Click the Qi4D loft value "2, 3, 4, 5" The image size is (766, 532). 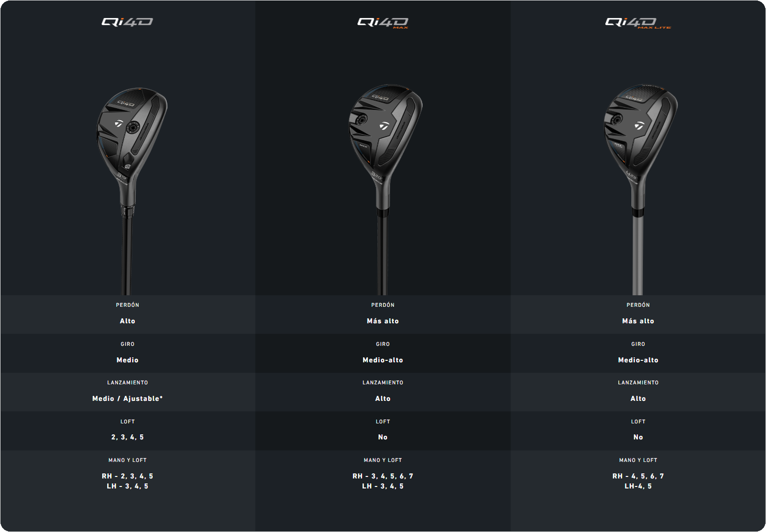[x=128, y=437]
